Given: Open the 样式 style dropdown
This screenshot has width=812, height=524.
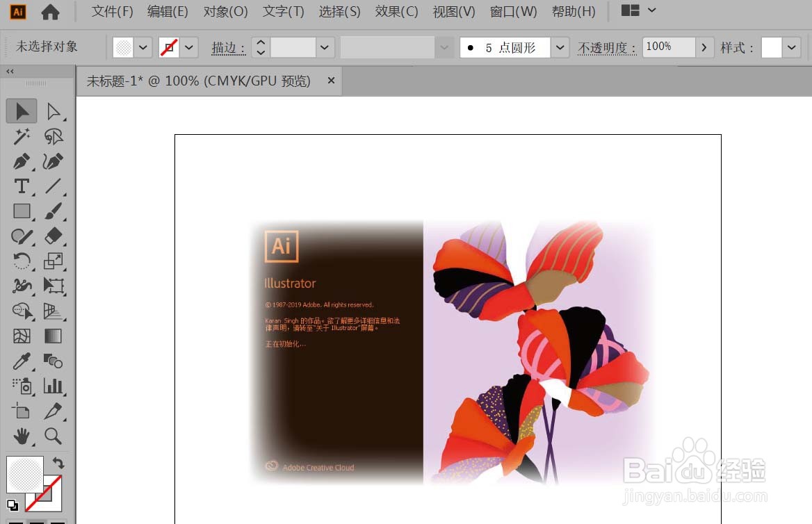Looking at the screenshot, I should pos(791,48).
